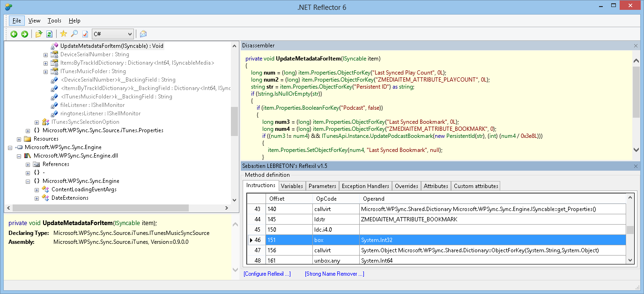Click the ringtonesListener field icon
The image size is (644, 294).
(x=54, y=113)
